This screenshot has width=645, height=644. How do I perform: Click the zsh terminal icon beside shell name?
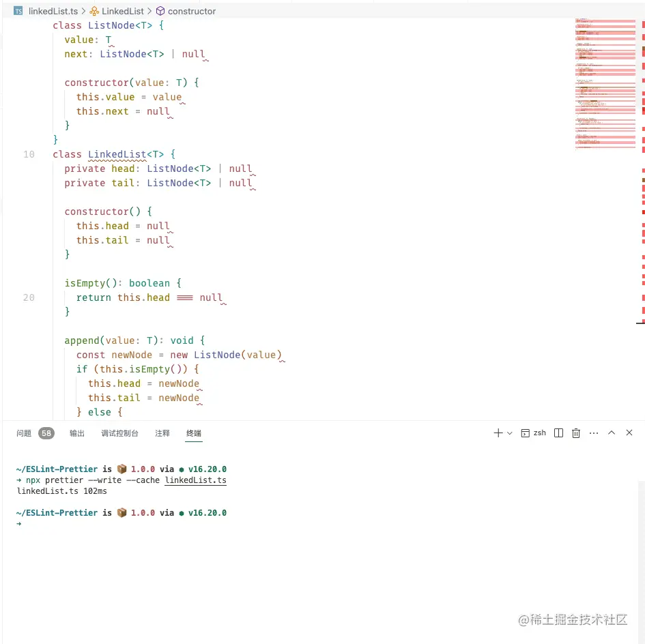tap(526, 433)
